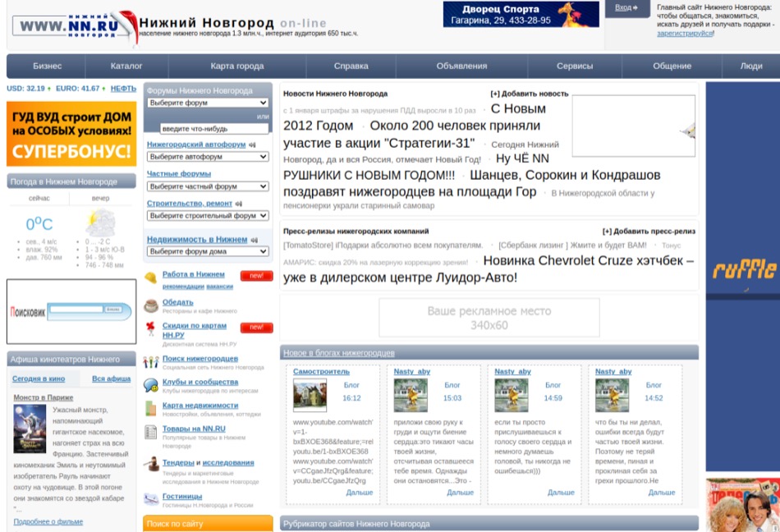Click the Nasty_aby avatar on the 14:59 post

click(512, 395)
